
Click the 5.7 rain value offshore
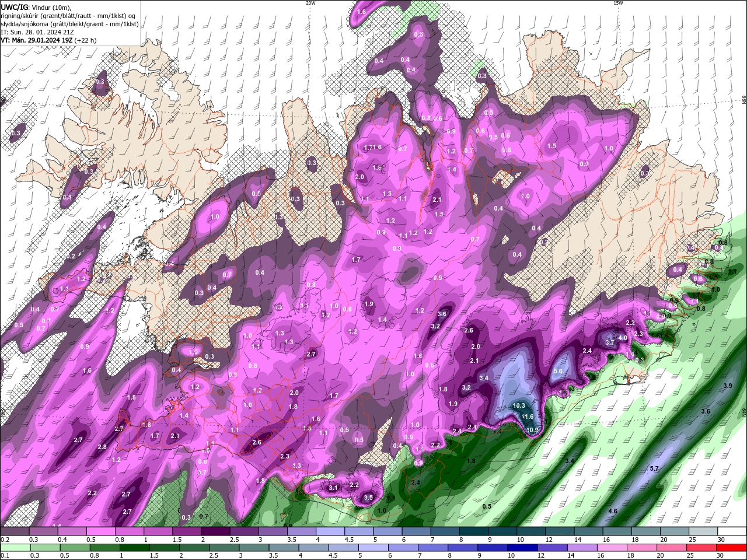(x=654, y=468)
